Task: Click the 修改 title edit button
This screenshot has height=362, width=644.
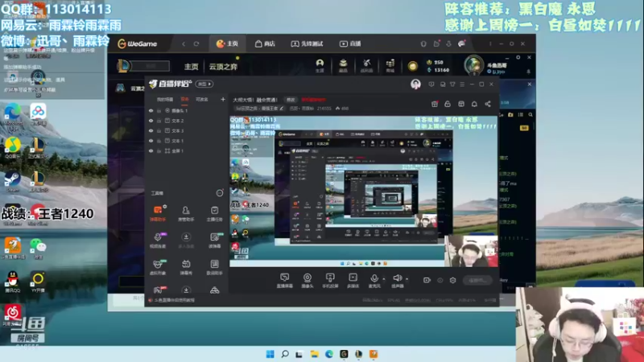Action: click(291, 100)
